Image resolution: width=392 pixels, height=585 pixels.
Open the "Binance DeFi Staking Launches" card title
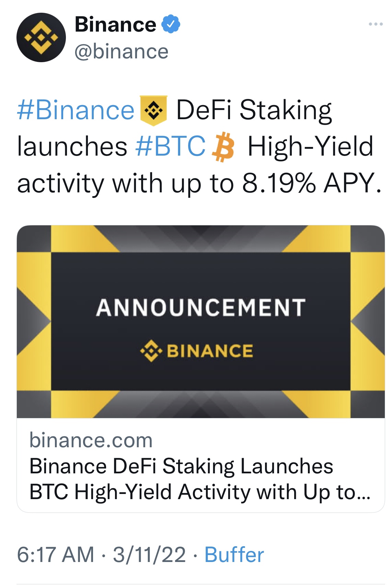click(181, 466)
